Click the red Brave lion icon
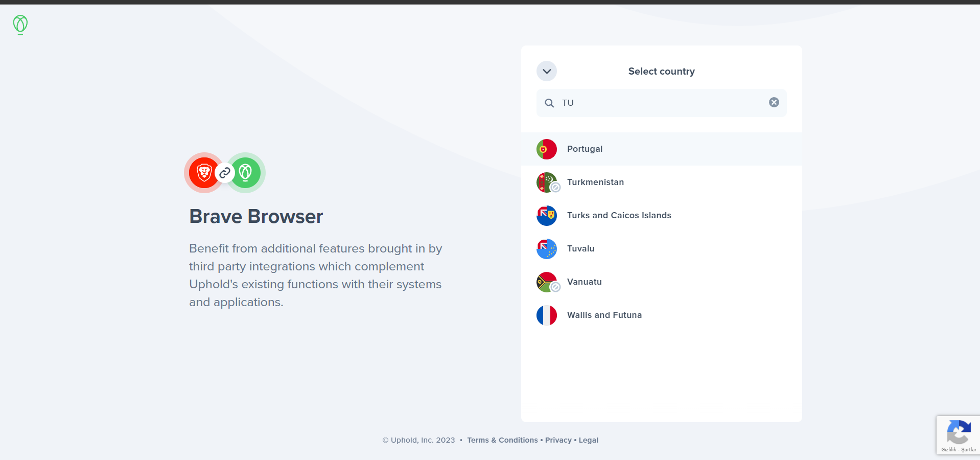This screenshot has height=460, width=980. pos(204,173)
